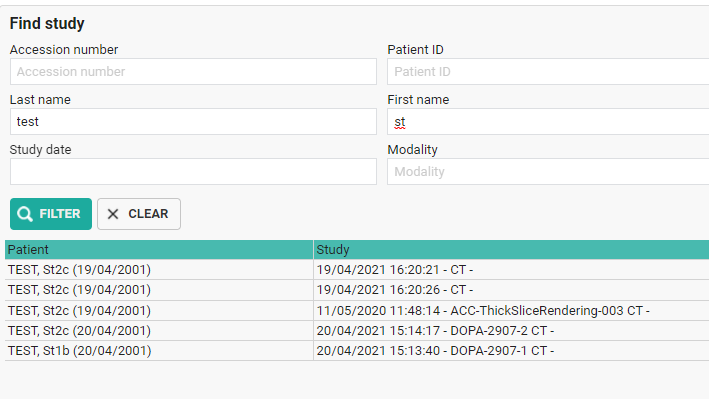
Task: Focus the Patient ID field
Action: 548,71
